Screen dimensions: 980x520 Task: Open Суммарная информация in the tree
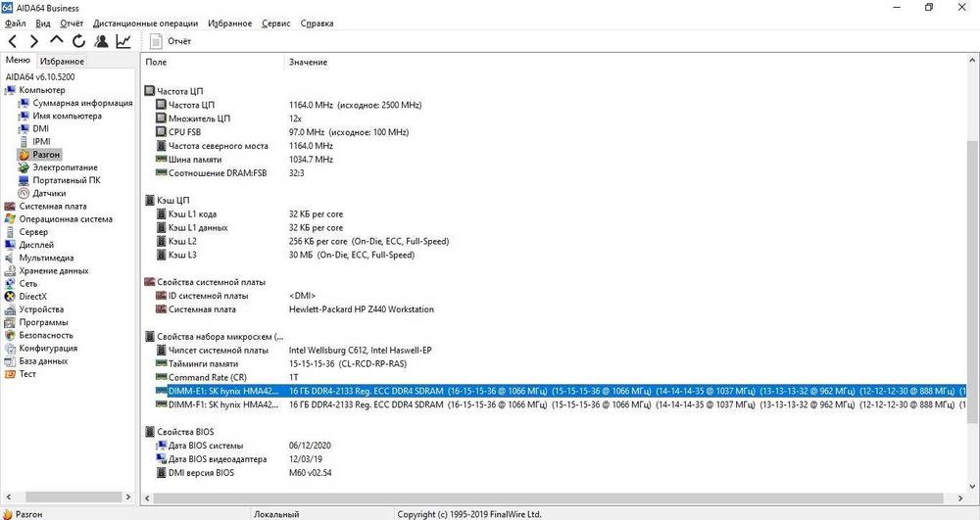(82, 103)
